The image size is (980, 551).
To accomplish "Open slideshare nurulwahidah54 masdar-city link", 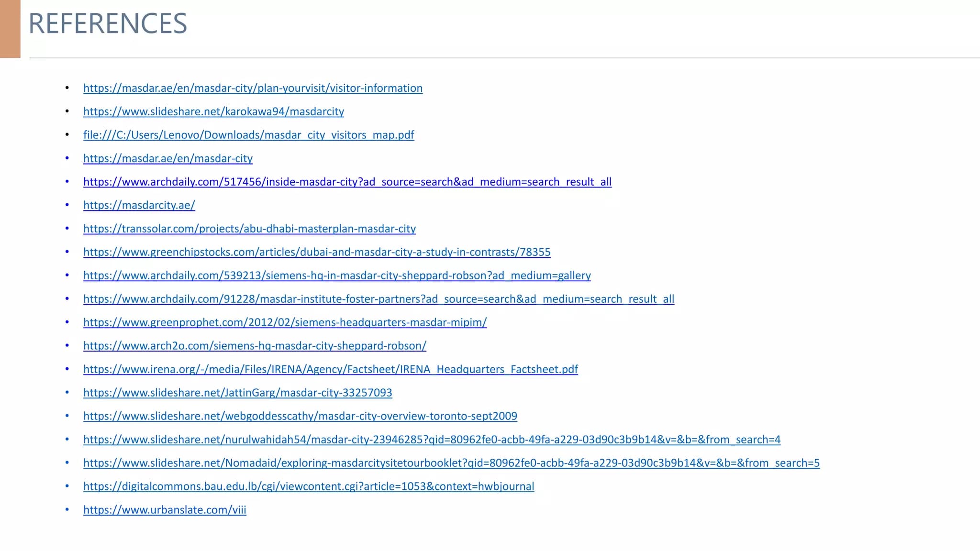I will [432, 440].
